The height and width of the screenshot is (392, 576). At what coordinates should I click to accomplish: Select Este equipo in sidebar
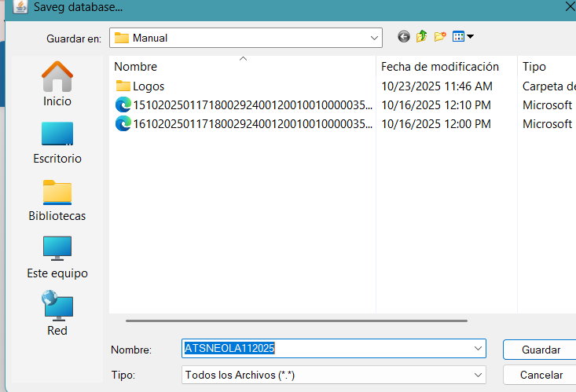coord(57,257)
